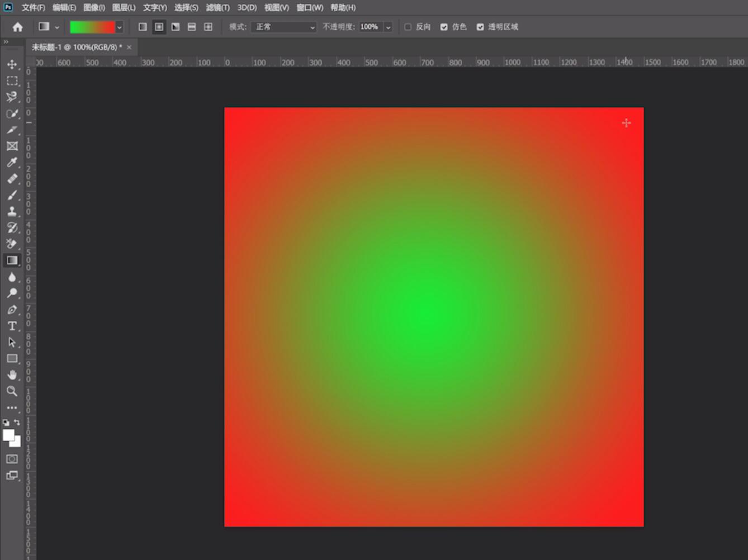
Task: Open the 模式 blend mode dropdown
Action: tap(283, 27)
